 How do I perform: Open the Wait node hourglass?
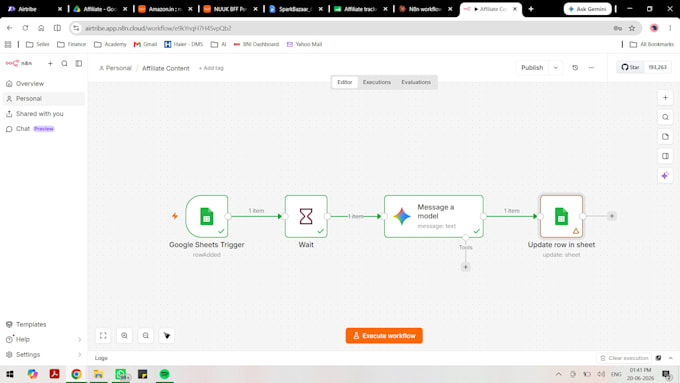[306, 216]
